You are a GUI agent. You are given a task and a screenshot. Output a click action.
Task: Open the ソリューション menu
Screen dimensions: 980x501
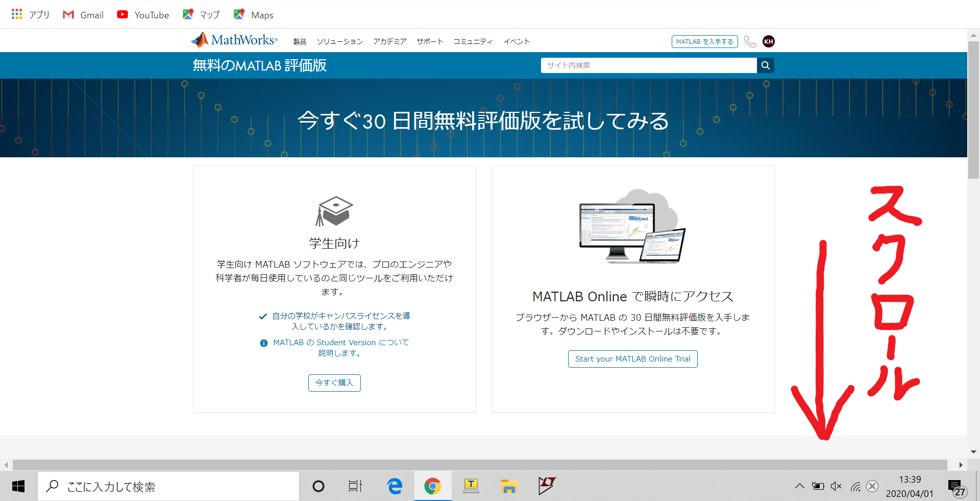[x=340, y=41]
